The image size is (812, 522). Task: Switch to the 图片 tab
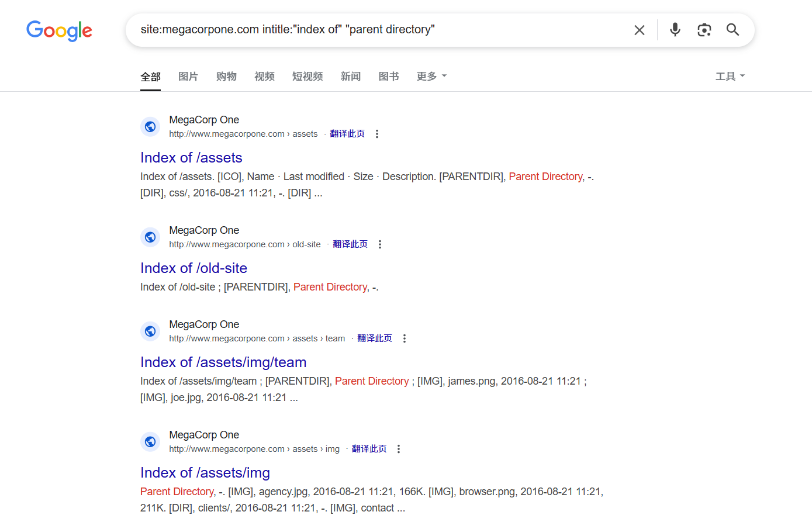click(x=188, y=77)
